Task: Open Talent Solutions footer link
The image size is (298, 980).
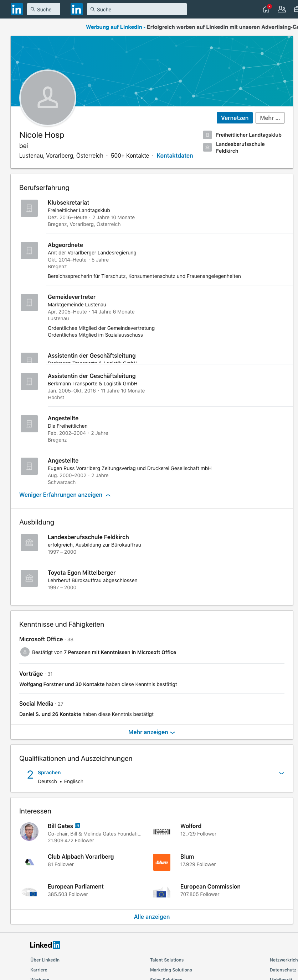Action: tap(167, 960)
